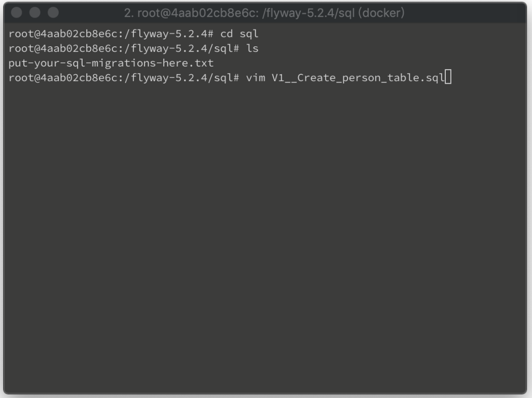The width and height of the screenshot is (532, 398).
Task: Click the "sql" argument after cd
Action: click(249, 34)
